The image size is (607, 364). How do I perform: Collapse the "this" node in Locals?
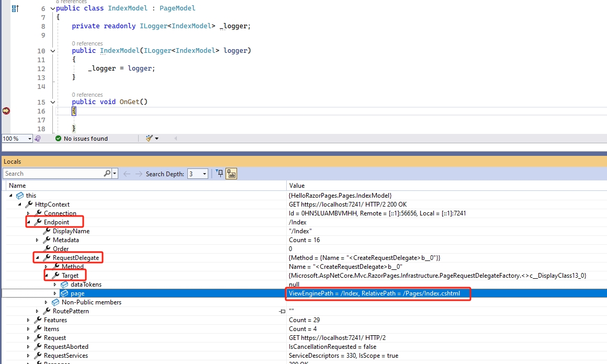coord(12,195)
